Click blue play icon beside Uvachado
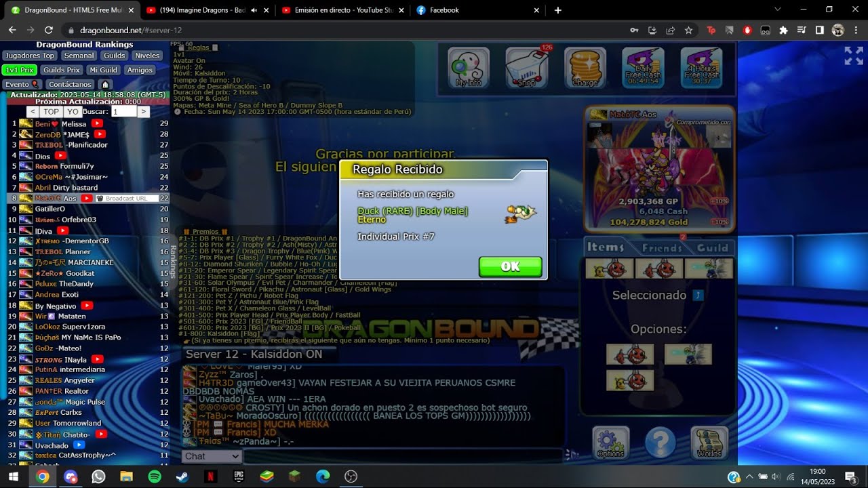The width and height of the screenshot is (868, 488). click(x=79, y=445)
